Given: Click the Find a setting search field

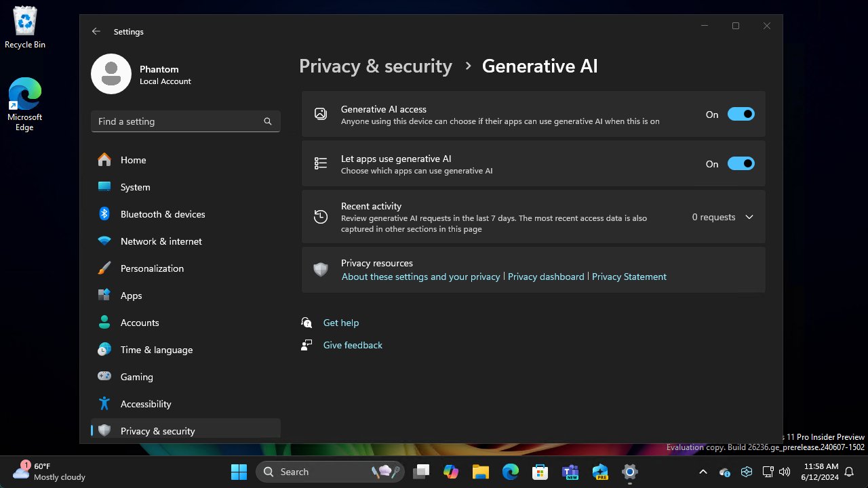Looking at the screenshot, I should coord(178,121).
